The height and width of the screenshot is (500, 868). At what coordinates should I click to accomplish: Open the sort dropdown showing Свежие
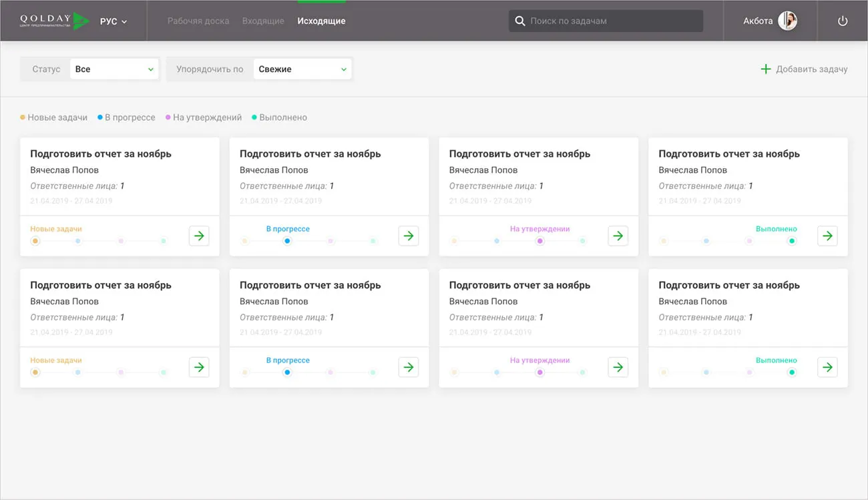pos(302,69)
